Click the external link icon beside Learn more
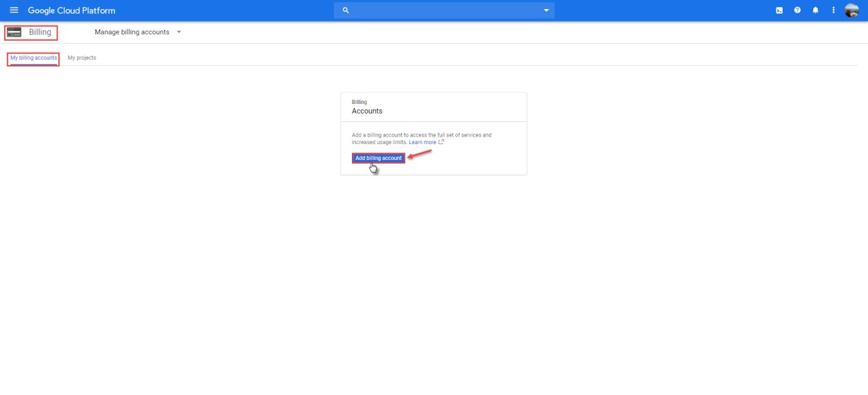 441,142
